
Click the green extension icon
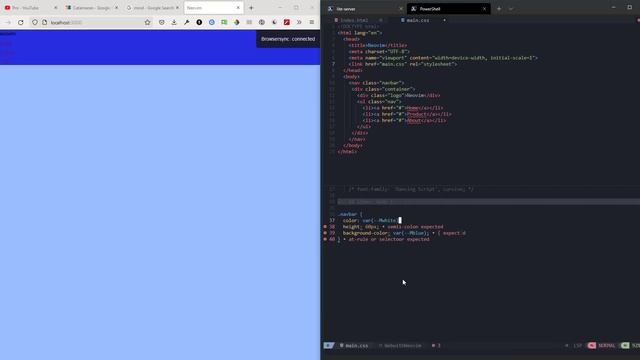[x=224, y=22]
